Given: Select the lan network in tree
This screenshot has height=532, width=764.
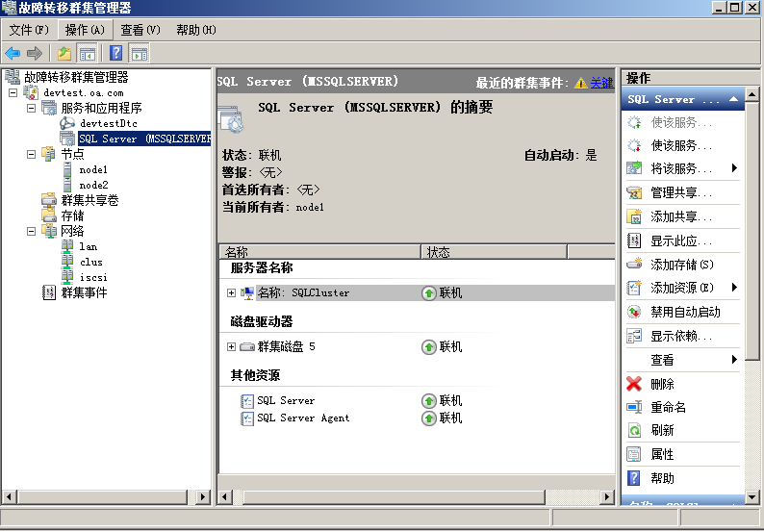Looking at the screenshot, I should 89,246.
